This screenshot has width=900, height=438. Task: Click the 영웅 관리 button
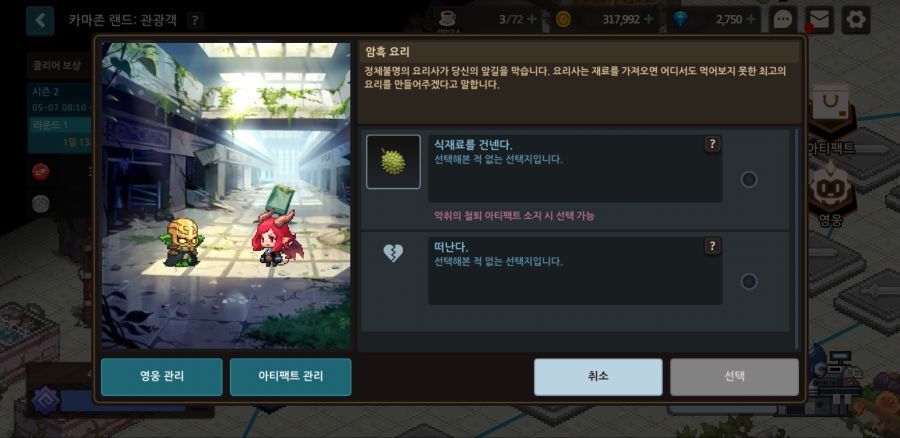(162, 377)
